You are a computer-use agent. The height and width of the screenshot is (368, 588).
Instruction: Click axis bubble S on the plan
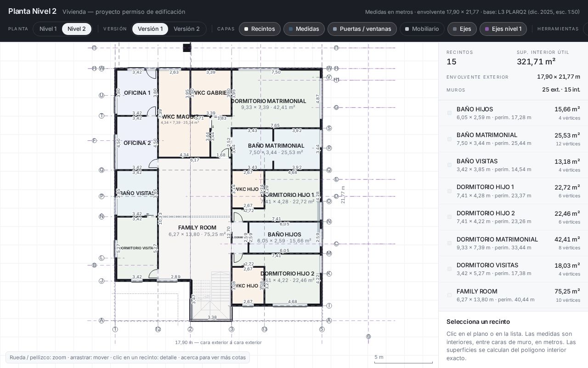[329, 128]
